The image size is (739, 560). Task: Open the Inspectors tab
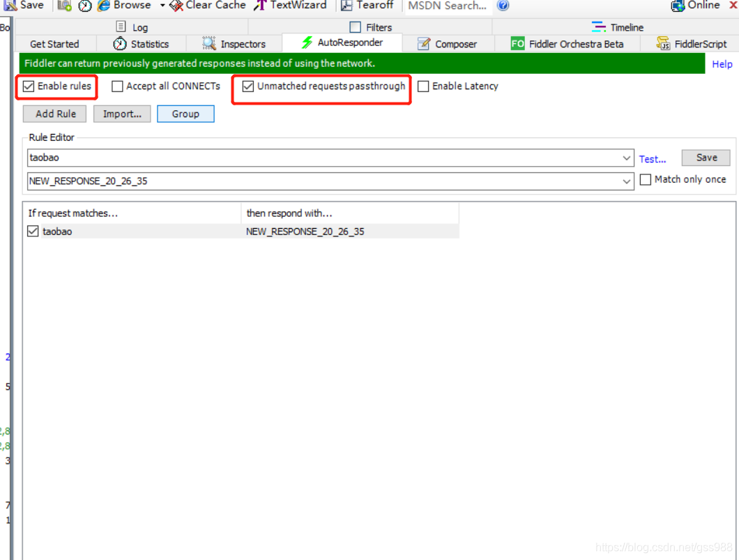coord(234,44)
